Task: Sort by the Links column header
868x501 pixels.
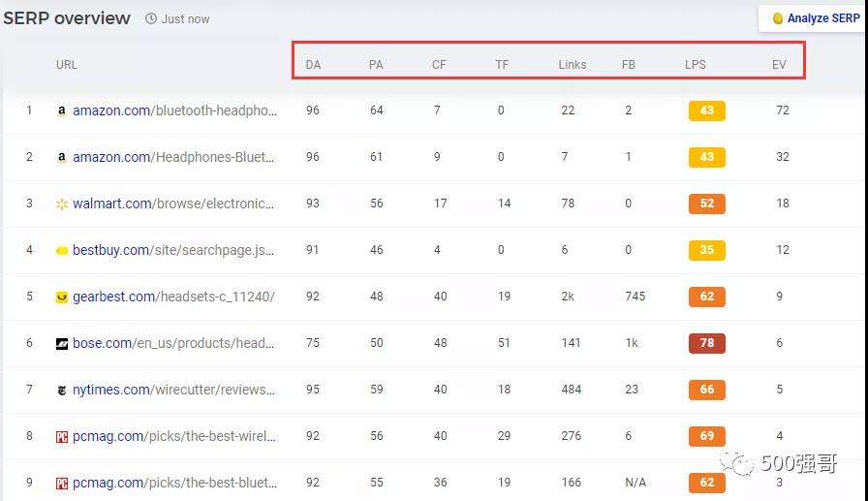Action: coord(572,65)
